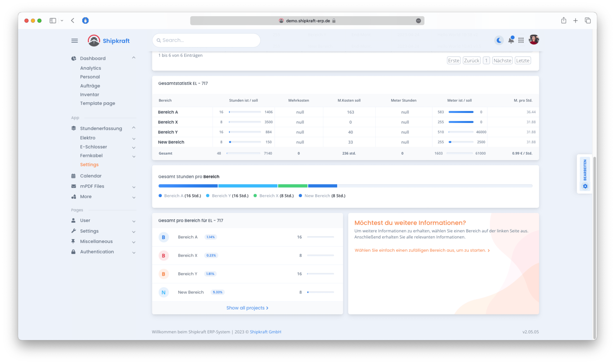The width and height of the screenshot is (615, 364).
Task: Click the Stundenerfassung layers icon
Action: 74,128
